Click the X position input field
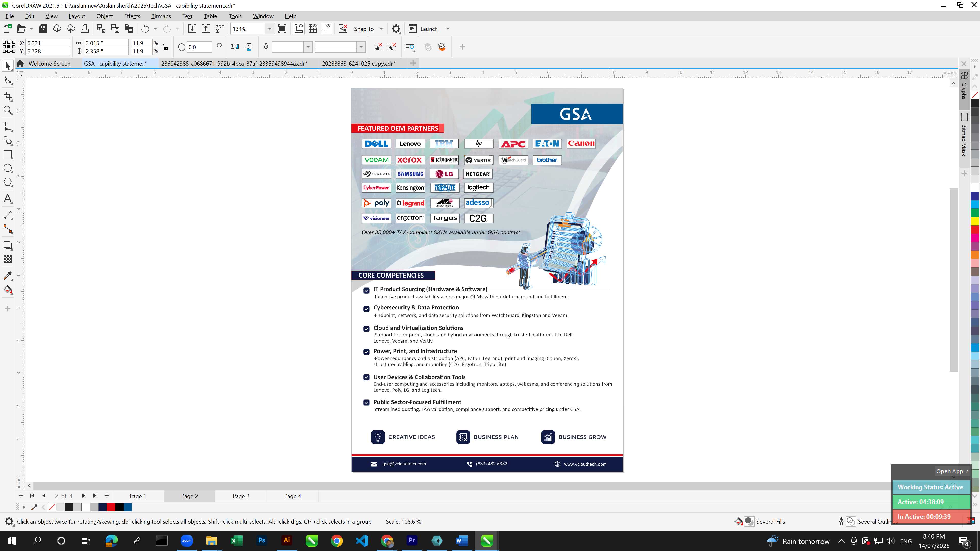This screenshot has height=551, width=980. coord(48,43)
